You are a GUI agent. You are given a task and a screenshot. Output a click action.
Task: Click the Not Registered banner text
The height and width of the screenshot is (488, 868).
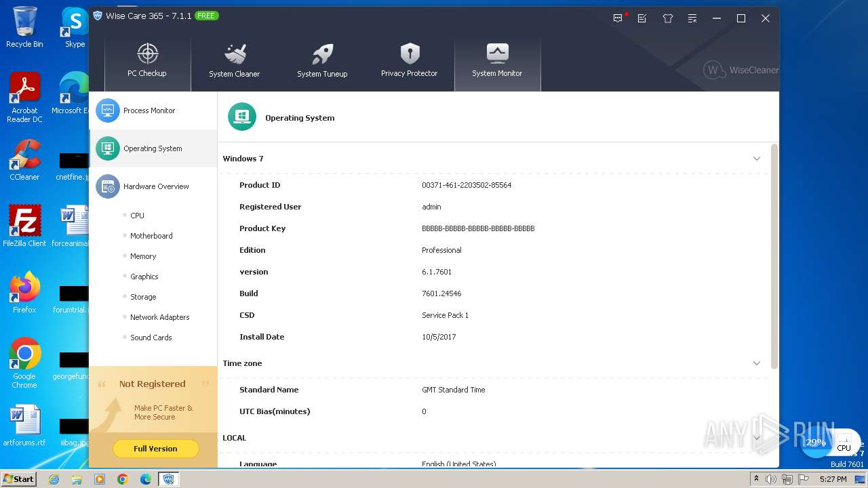click(153, 384)
